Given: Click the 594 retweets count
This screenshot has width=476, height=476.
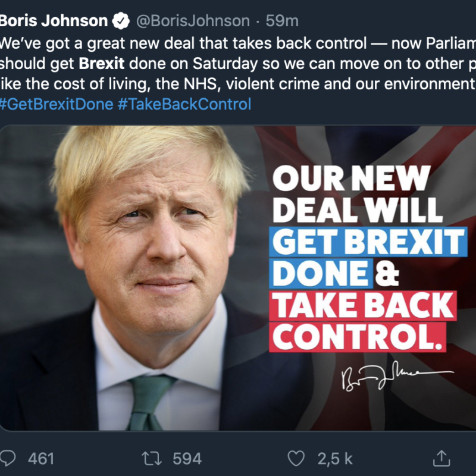Looking at the screenshot, I should (x=187, y=459).
